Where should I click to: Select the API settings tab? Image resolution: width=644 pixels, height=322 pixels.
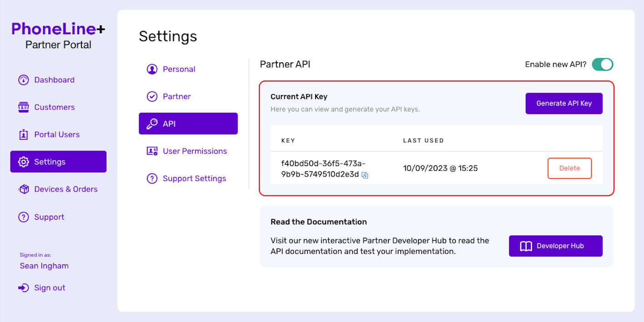(188, 124)
